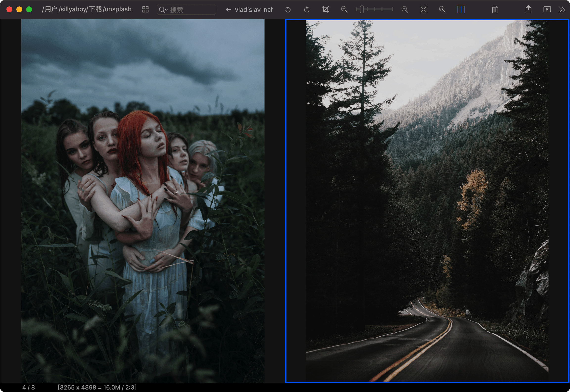Screen dimensions: 570x392
Task: Select the crop tool
Action: pyautogui.click(x=325, y=10)
